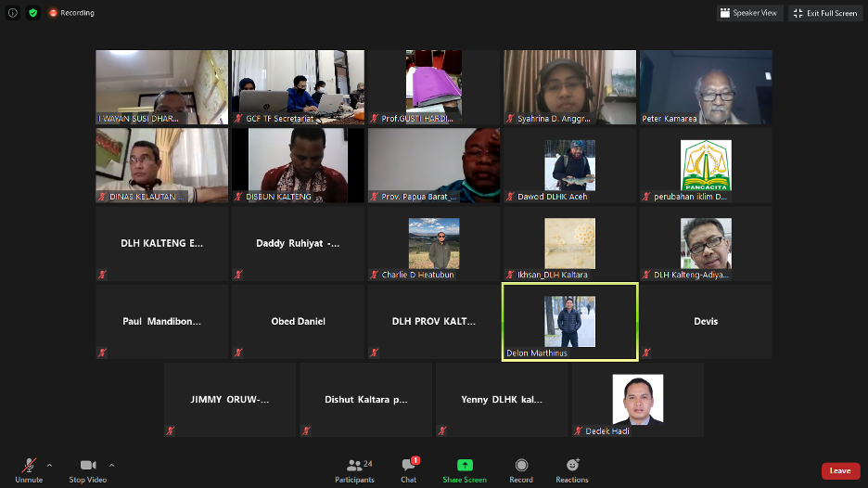Unmute the microphone
Image resolution: width=868 pixels, height=488 pixels.
[x=29, y=465]
